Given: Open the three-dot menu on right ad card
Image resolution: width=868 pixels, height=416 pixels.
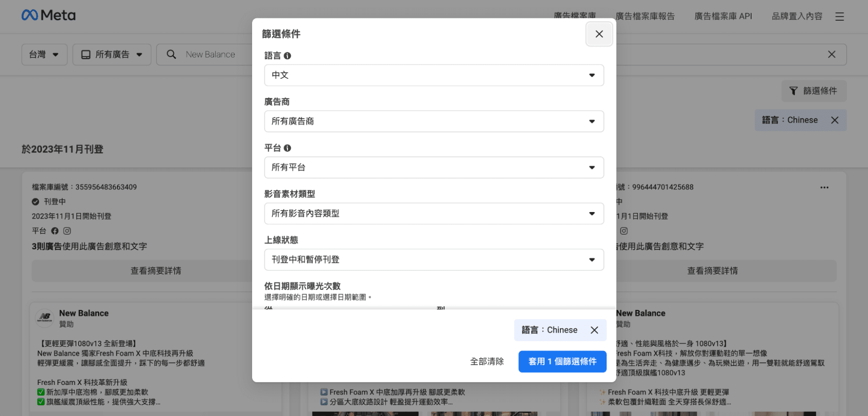Looking at the screenshot, I should pos(824,188).
